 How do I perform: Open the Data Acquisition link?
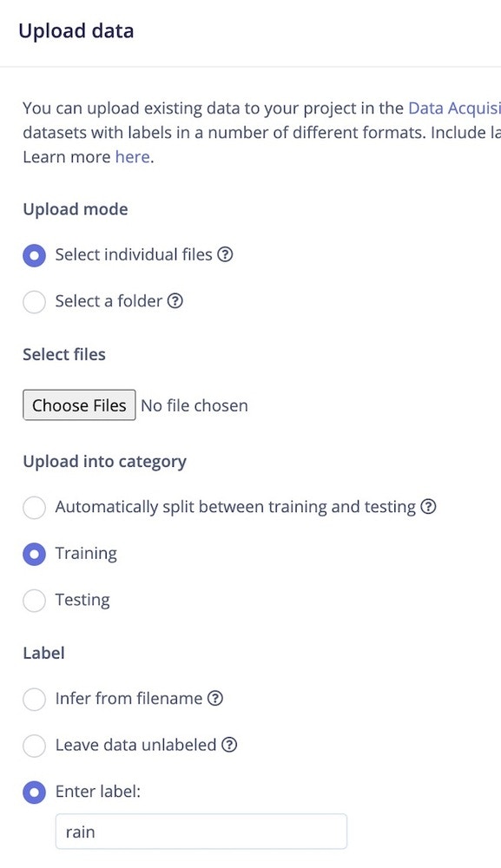[x=454, y=108]
